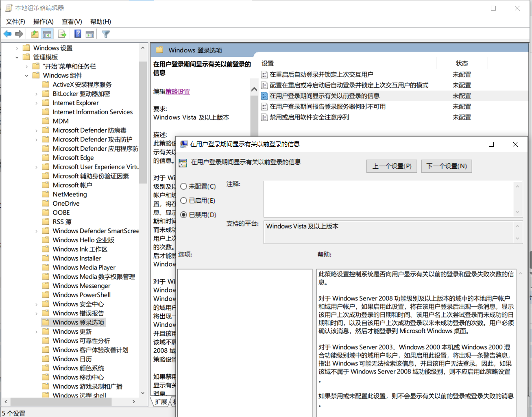Open the 查看(V) menu

pos(72,22)
